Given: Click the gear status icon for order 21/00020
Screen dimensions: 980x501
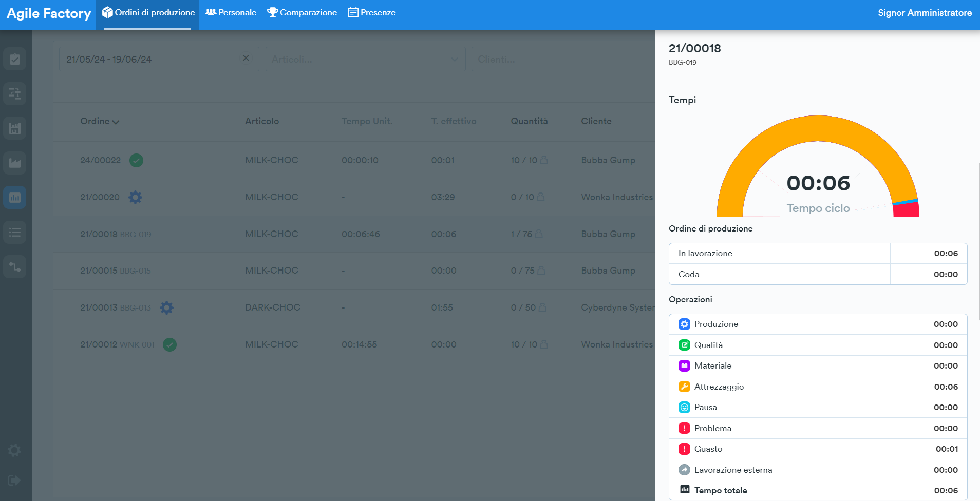Looking at the screenshot, I should tap(135, 197).
